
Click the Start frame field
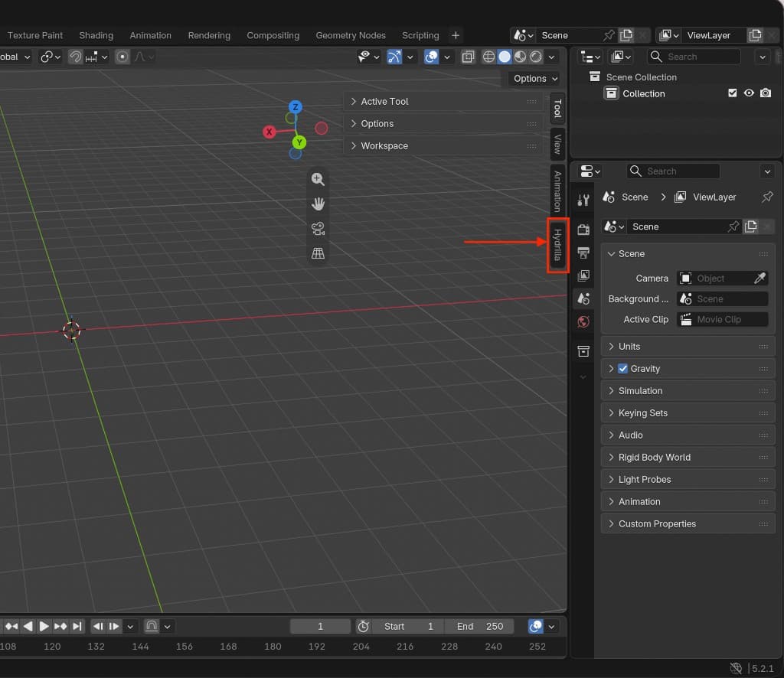(409, 627)
